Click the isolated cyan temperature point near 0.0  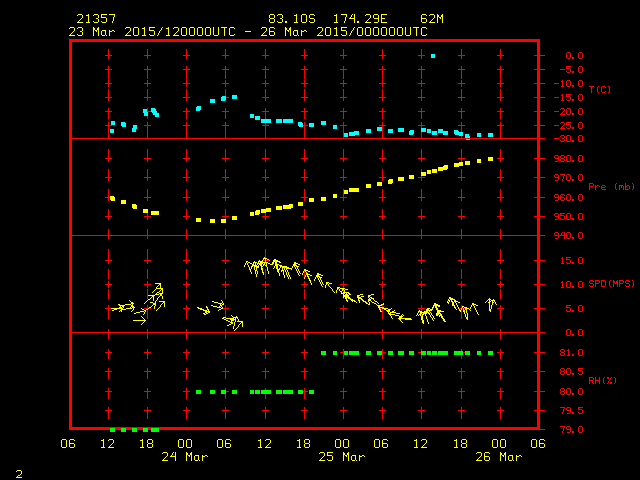(x=433, y=56)
